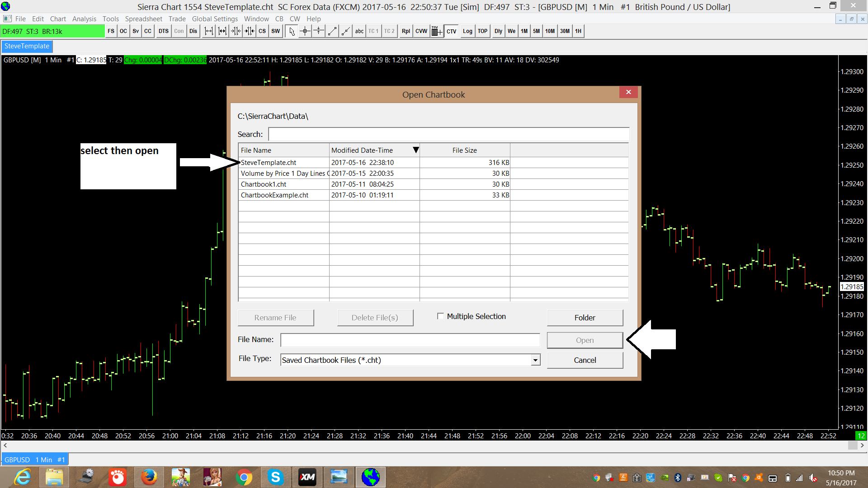868x488 pixels.
Task: Click the chart values crosshair tool
Action: pos(305,31)
